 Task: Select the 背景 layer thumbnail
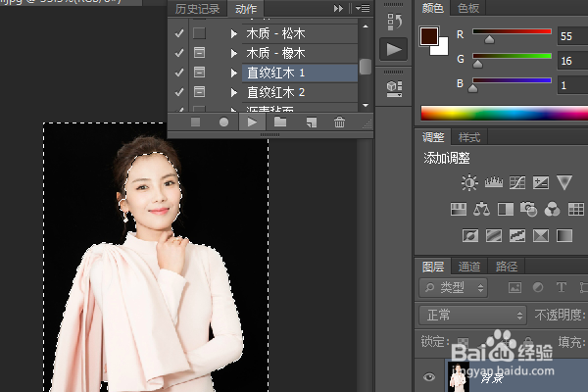[x=459, y=376]
